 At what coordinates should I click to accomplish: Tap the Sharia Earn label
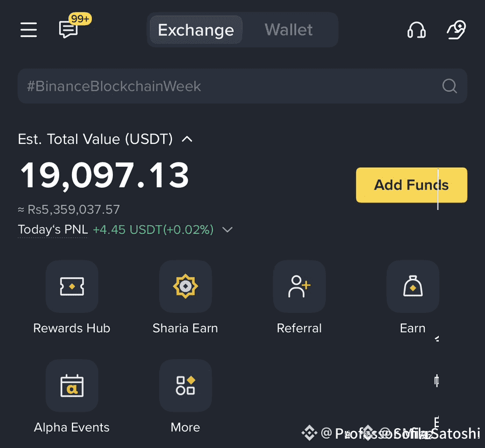[x=185, y=328]
